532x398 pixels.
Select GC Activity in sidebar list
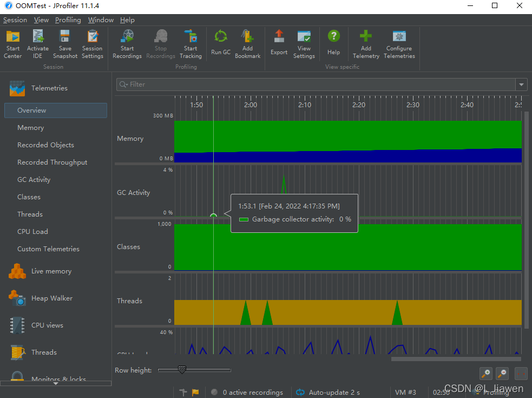pos(34,180)
